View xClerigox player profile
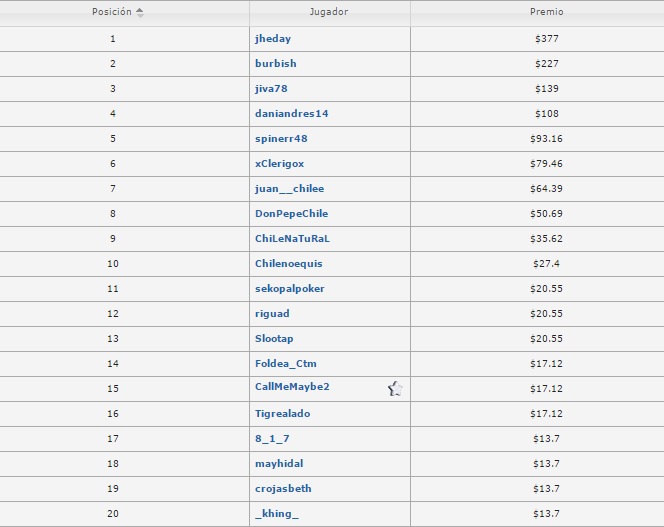Screen dimensions: 664x527 [x=279, y=164]
